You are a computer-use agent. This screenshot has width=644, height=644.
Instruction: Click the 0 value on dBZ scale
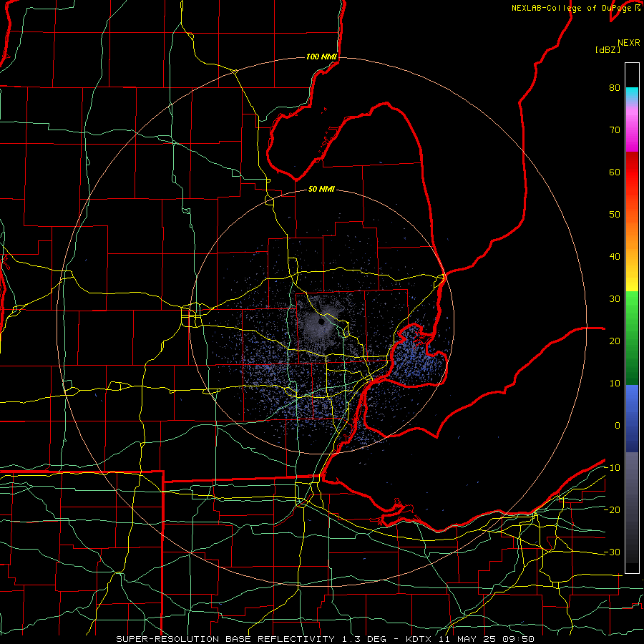(618, 426)
